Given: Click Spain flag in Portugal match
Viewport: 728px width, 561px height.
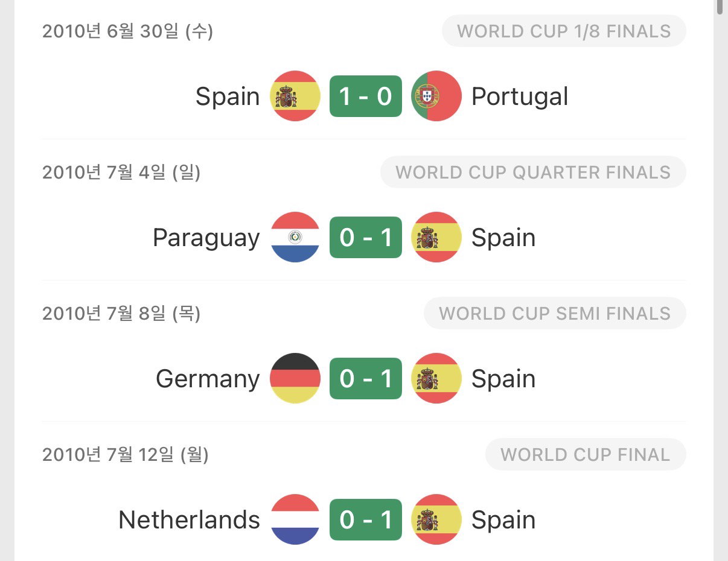Looking at the screenshot, I should 295,96.
